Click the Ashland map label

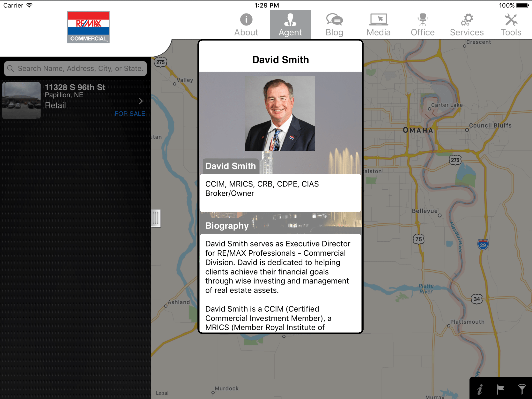point(179,302)
